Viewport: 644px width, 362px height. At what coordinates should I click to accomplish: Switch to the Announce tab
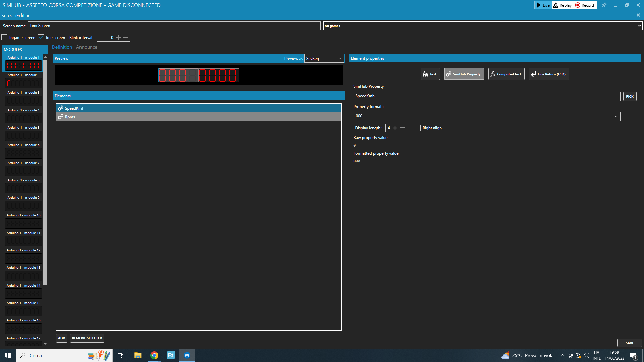[x=87, y=47]
